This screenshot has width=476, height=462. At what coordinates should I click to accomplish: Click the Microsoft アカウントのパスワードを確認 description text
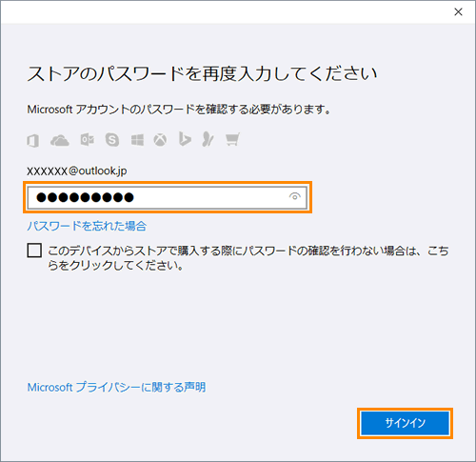(x=179, y=110)
